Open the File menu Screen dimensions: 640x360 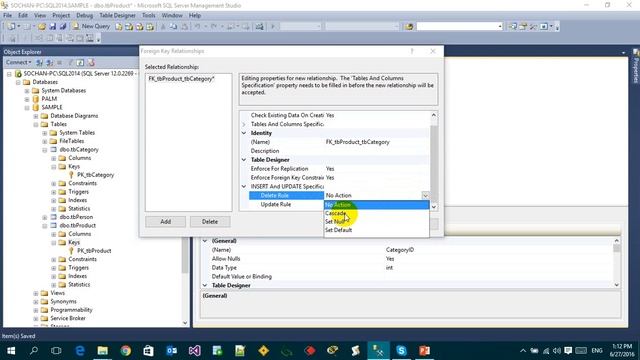[x=7, y=15]
